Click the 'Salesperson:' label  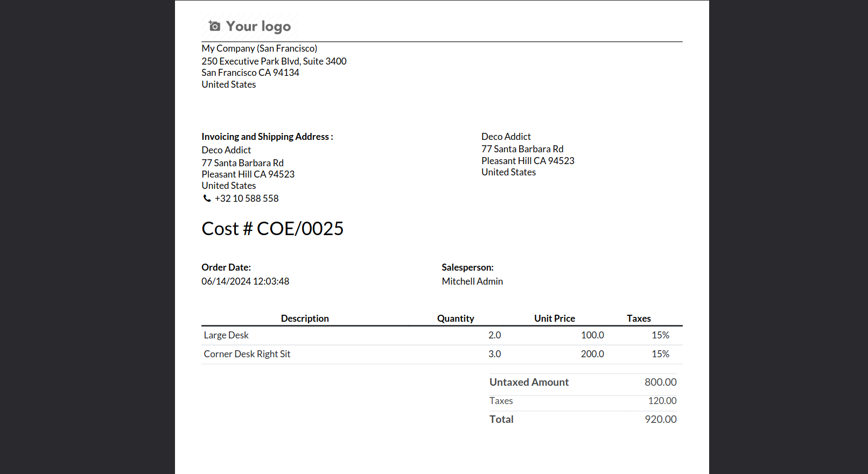click(x=467, y=267)
